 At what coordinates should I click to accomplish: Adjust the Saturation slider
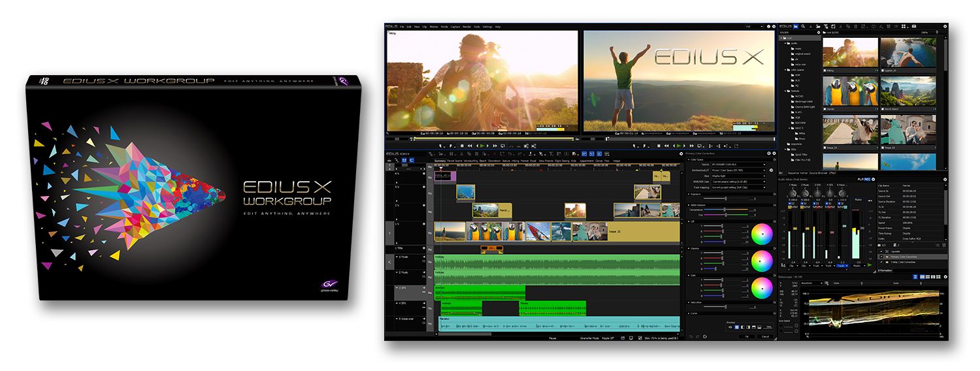click(x=726, y=306)
